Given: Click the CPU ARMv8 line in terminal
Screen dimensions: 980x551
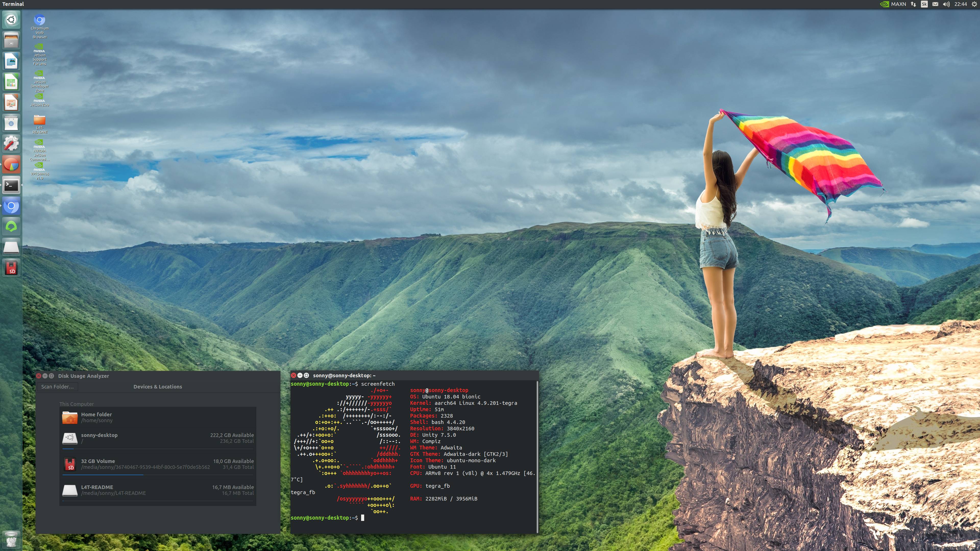Looking at the screenshot, I should coord(472,473).
